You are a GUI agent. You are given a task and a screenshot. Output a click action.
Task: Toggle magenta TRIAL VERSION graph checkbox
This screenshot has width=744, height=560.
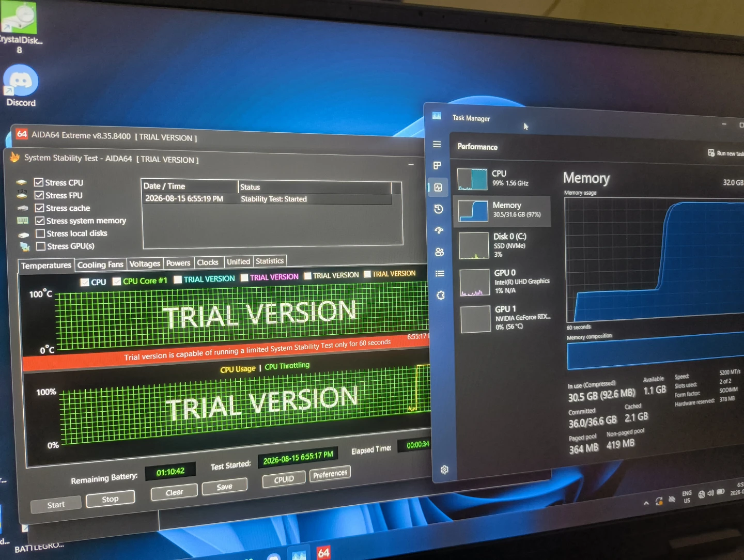(244, 277)
